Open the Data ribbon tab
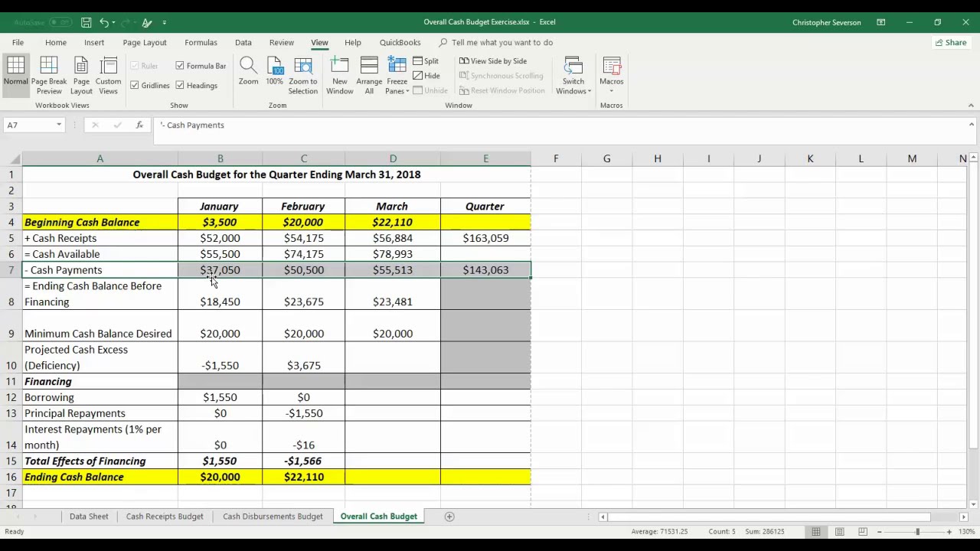This screenshot has width=980, height=551. click(243, 43)
